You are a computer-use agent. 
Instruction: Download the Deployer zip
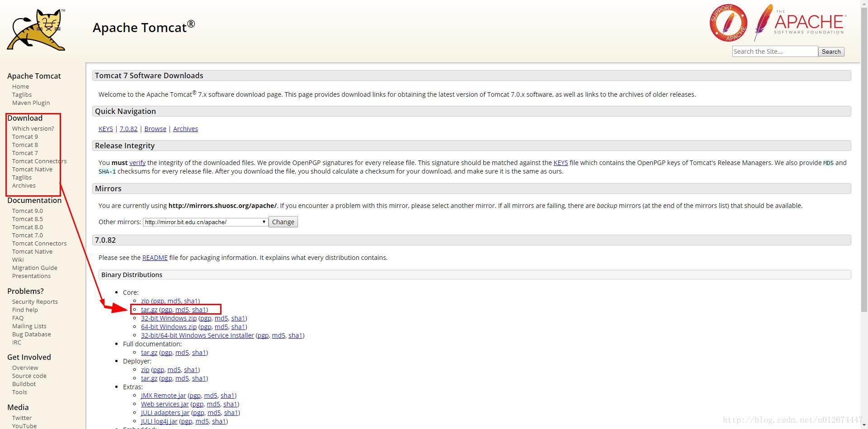click(145, 370)
